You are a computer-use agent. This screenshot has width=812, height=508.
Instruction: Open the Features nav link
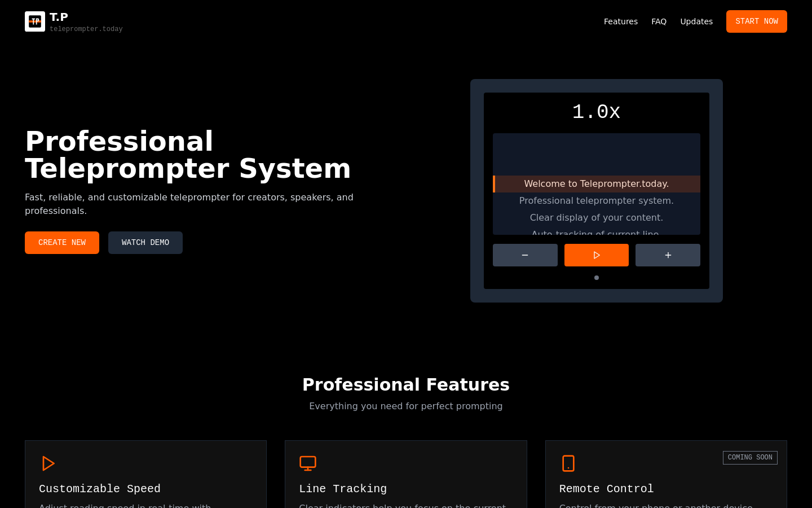[x=620, y=21]
